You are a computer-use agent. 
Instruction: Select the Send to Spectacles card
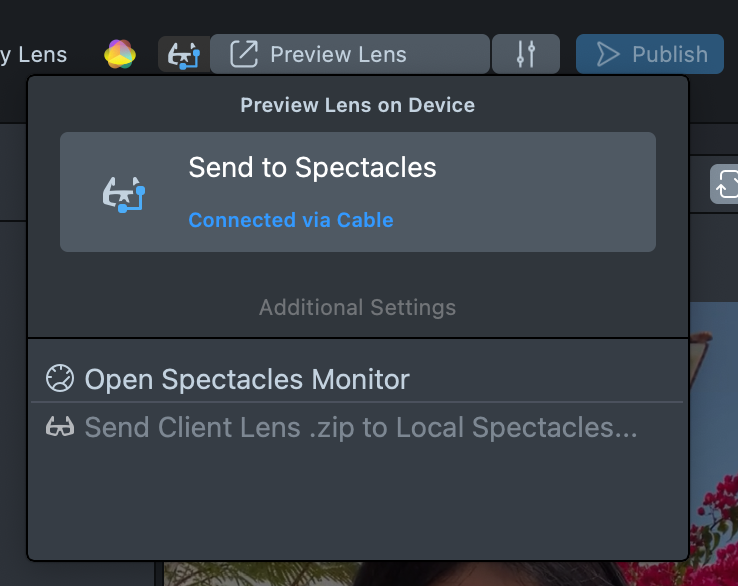358,192
